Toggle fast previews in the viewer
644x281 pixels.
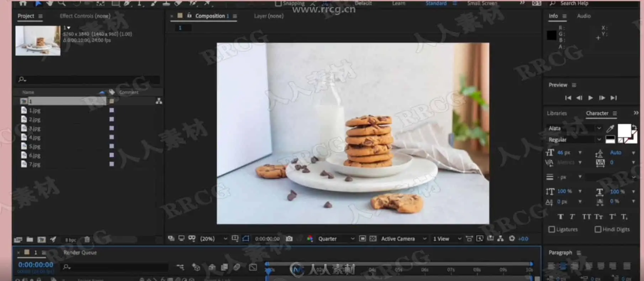[480, 239]
